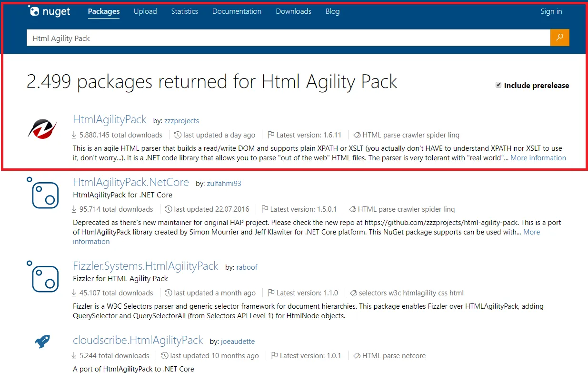Screen dimensions: 588x381
Task: Click clock icon next to last updated a month ago
Action: 169,293
